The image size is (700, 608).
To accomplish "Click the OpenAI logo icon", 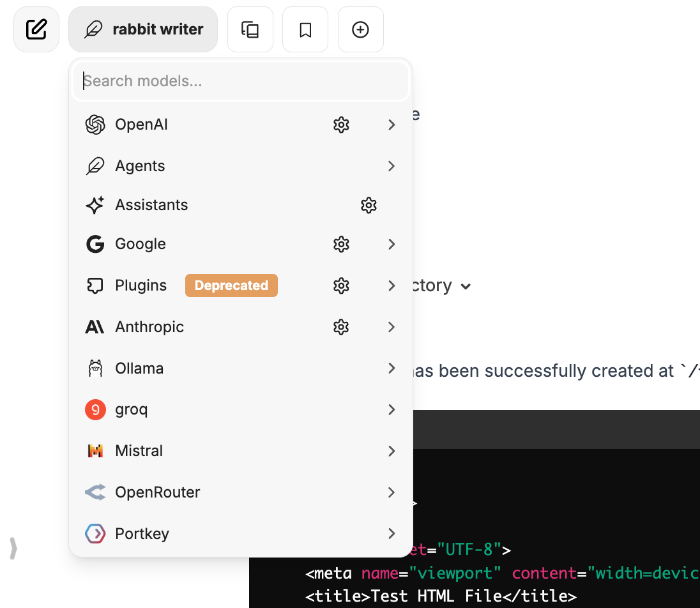I will 95,125.
